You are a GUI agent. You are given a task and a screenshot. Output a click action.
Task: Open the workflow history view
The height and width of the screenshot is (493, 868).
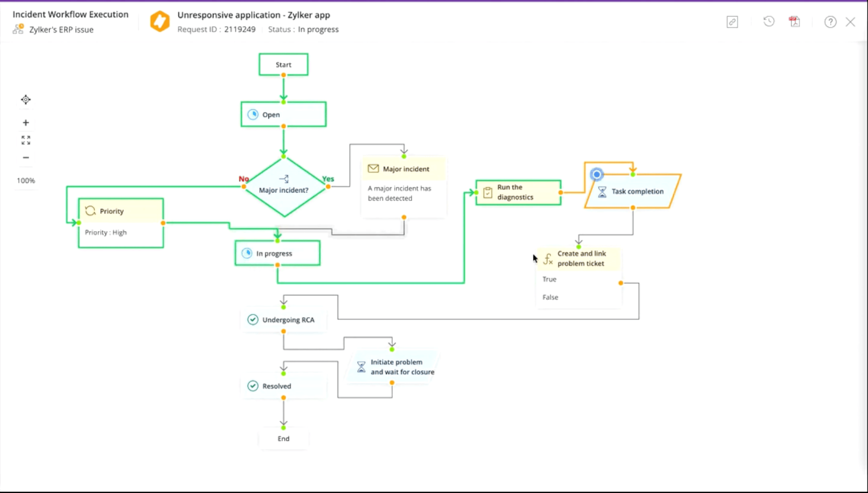coord(769,21)
